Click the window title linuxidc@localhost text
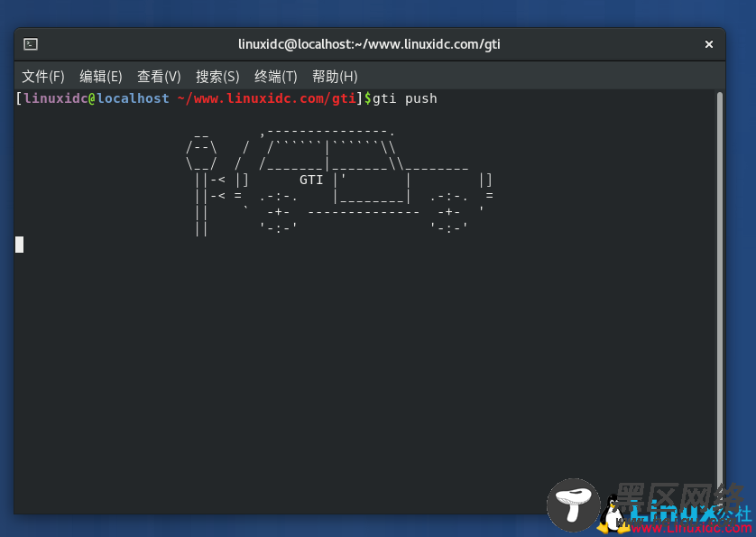756x537 pixels. coord(369,44)
